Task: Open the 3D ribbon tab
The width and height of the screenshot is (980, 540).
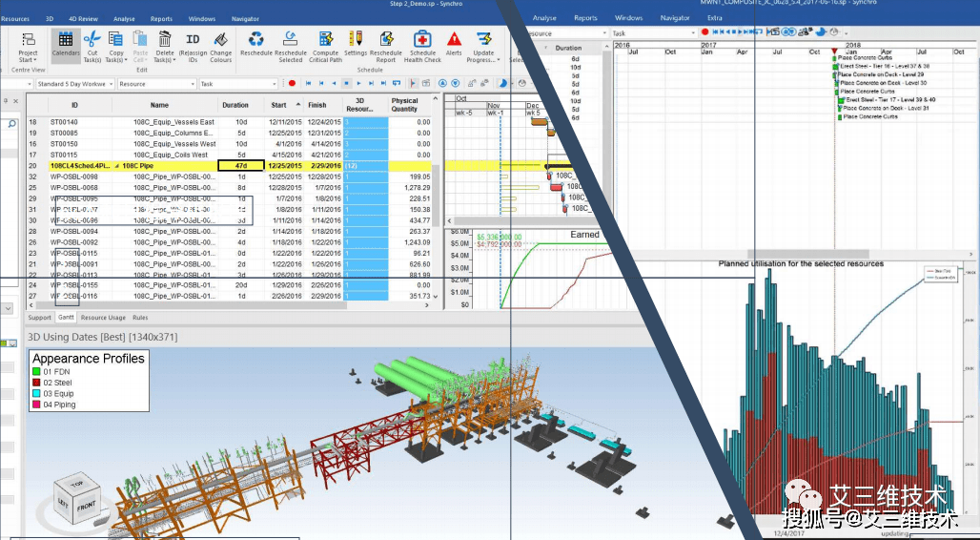Action: (x=50, y=19)
